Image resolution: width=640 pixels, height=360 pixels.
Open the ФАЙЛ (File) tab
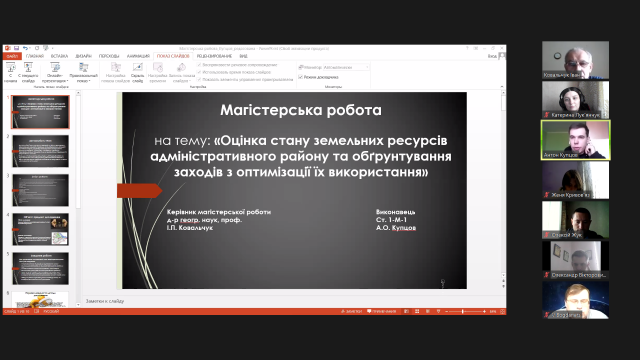coord(12,56)
